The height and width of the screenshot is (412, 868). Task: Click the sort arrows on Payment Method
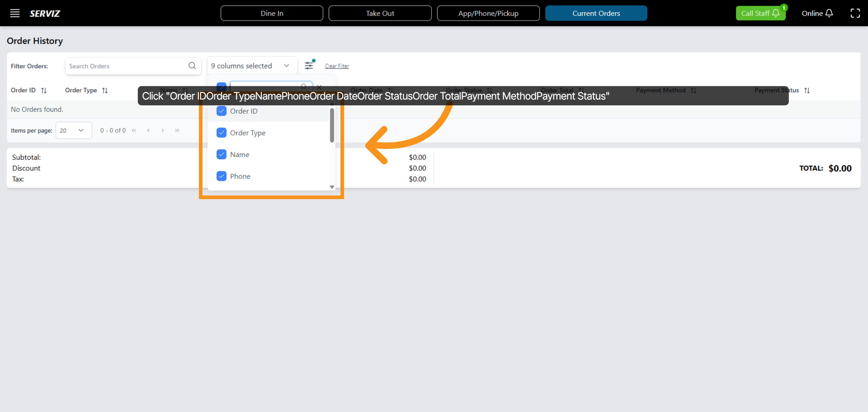[693, 90]
